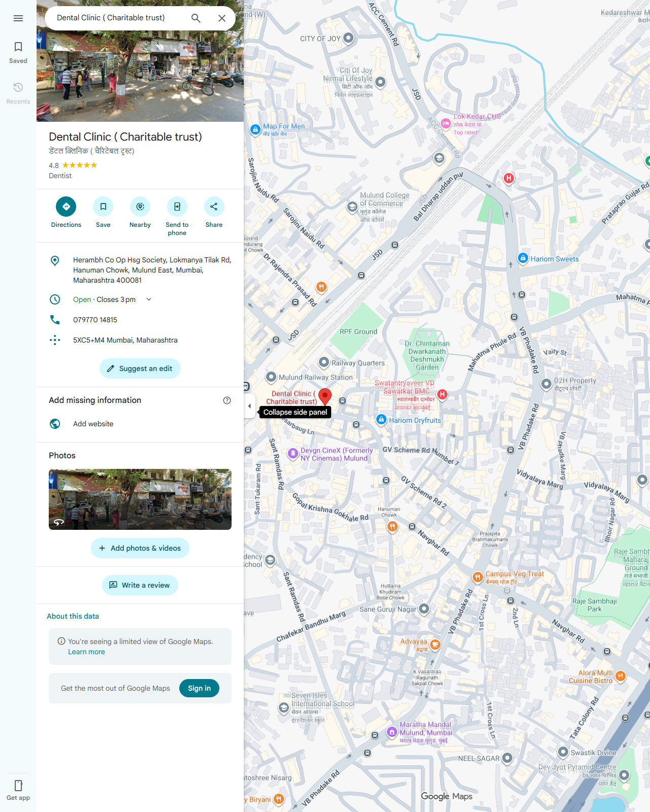Open Saved places
This screenshot has width=650, height=812.
[x=18, y=52]
